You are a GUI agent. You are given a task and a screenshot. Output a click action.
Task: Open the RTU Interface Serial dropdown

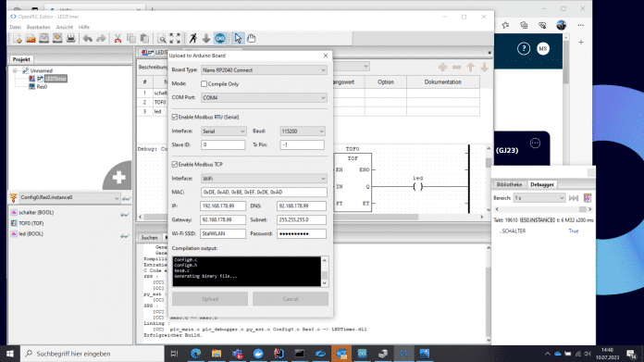click(x=223, y=131)
